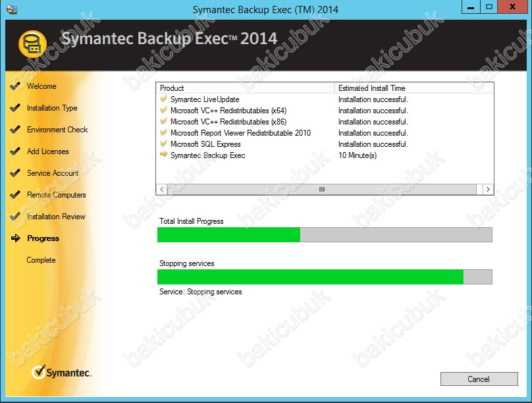Viewport: 532px width, 403px height.
Task: Select the Symantec Backup Exec product row
Action: pos(325,155)
